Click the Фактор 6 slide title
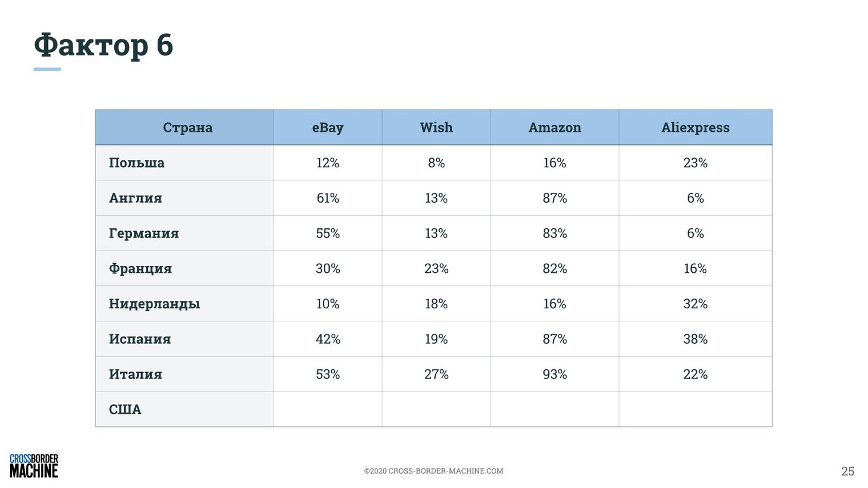Viewport: 868px width, 488px height. (x=103, y=45)
